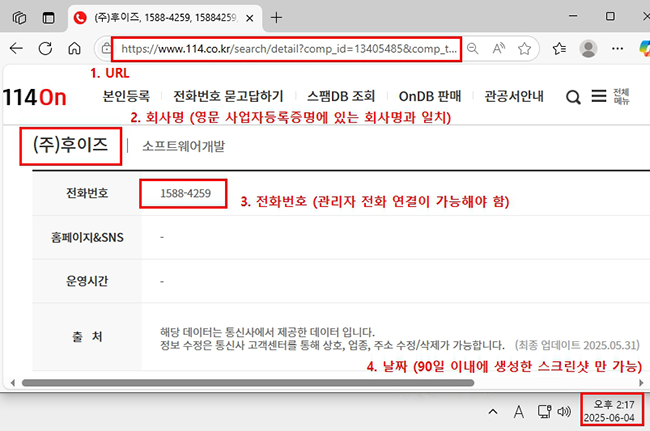Click the 전화번호 row label
The width and height of the screenshot is (650, 431).
(x=87, y=193)
